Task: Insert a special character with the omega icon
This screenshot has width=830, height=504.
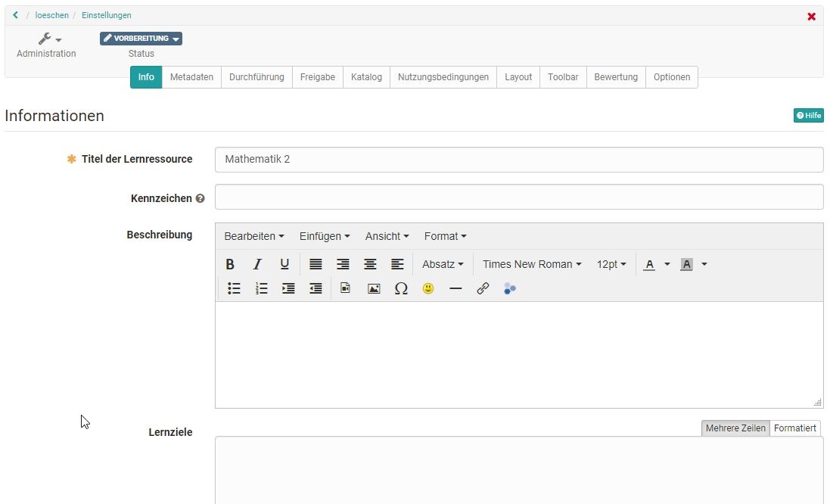Action: click(401, 288)
